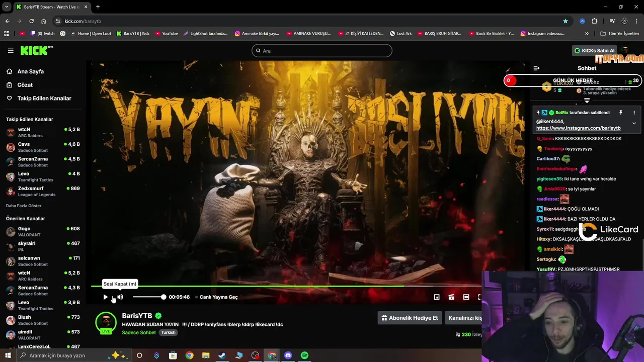The height and width of the screenshot is (362, 644).
Task: Open Gözat browse page
Action: click(x=25, y=85)
